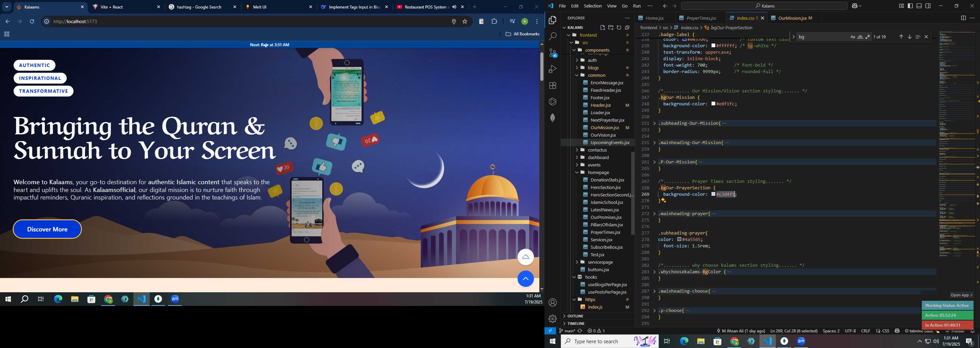
Task: Toggle Match Case in find widget
Action: [x=852, y=37]
